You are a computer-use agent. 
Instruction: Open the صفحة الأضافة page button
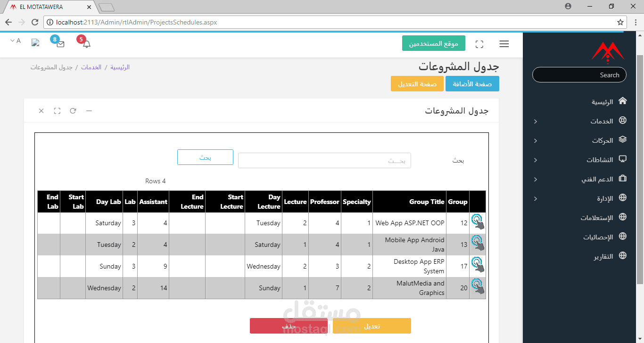coord(472,84)
